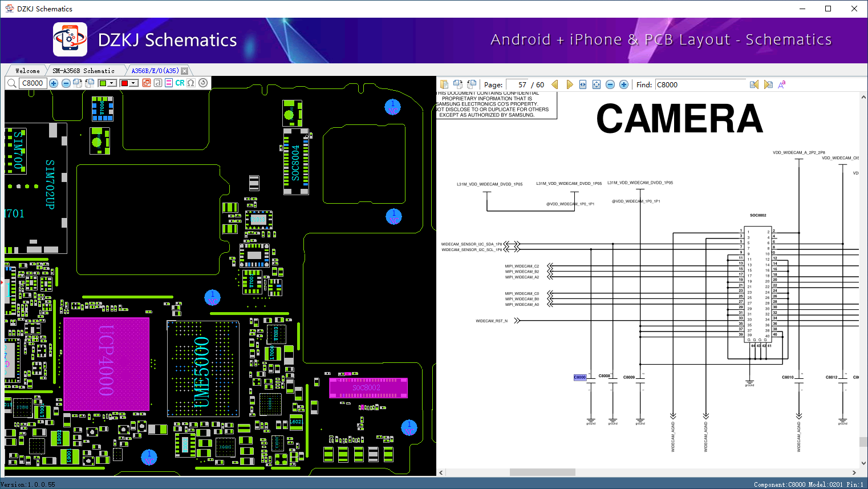Zoom out on the PCB layout
Image resolution: width=868 pixels, height=489 pixels.
click(66, 83)
